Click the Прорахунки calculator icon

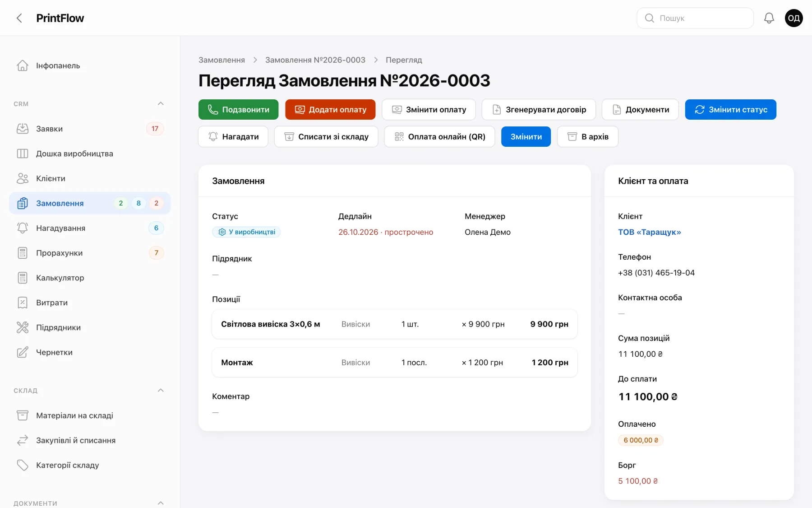coord(23,253)
